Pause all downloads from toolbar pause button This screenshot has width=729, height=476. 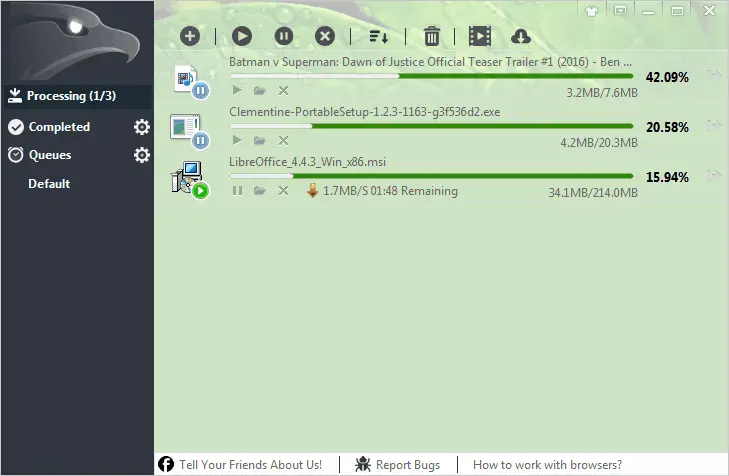pos(284,36)
